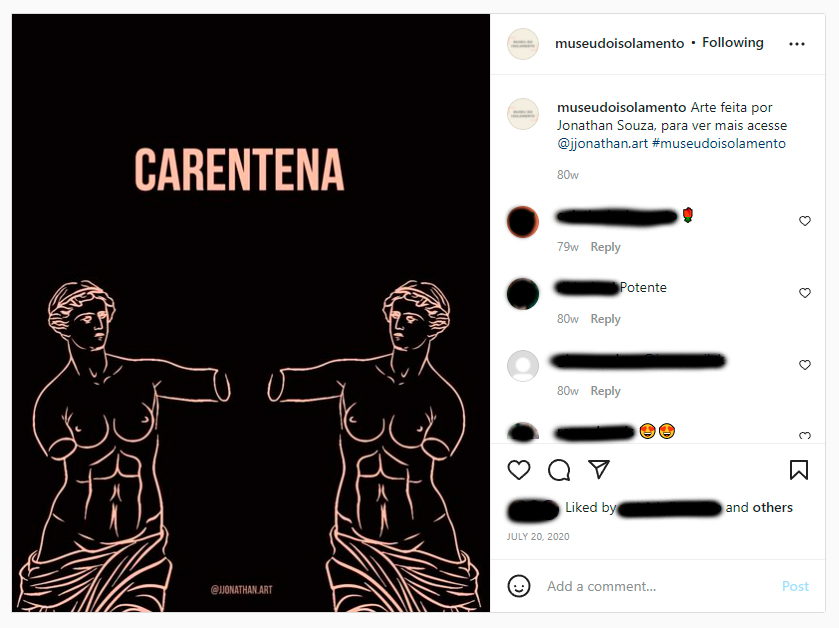Save post with the bookmark icon

(x=799, y=470)
